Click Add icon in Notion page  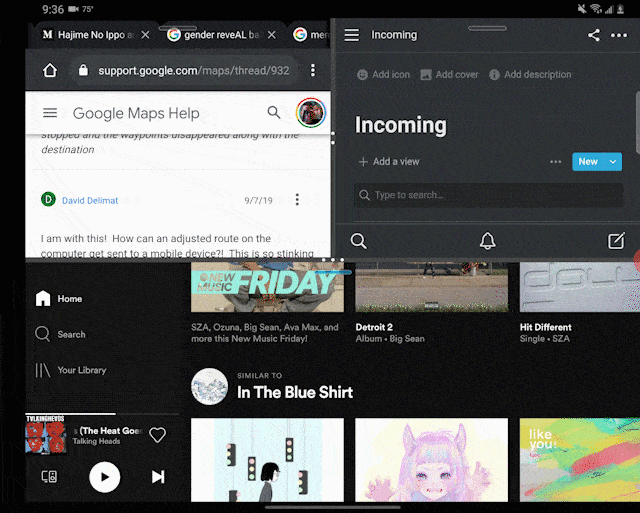(x=383, y=75)
